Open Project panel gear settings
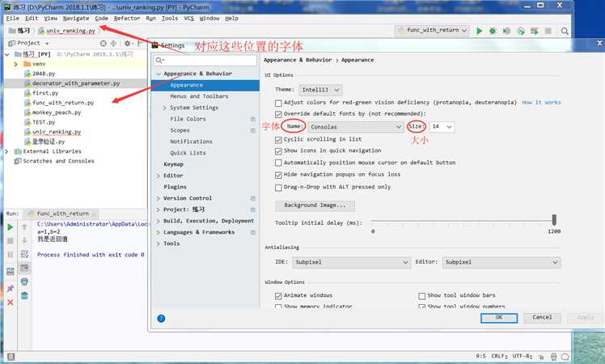The height and width of the screenshot is (364, 605). click(x=127, y=43)
